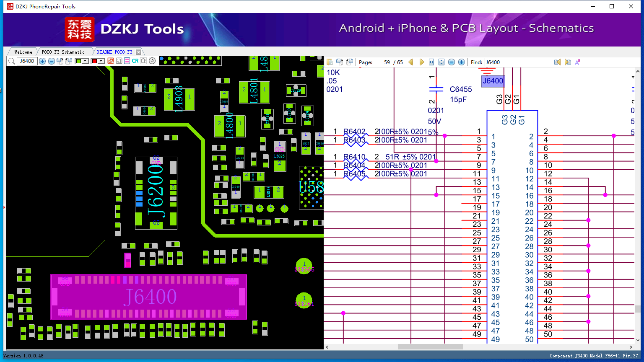The width and height of the screenshot is (644, 362).
Task: Click the circular reset arrow icon in PCB toolbar
Action: click(x=152, y=61)
